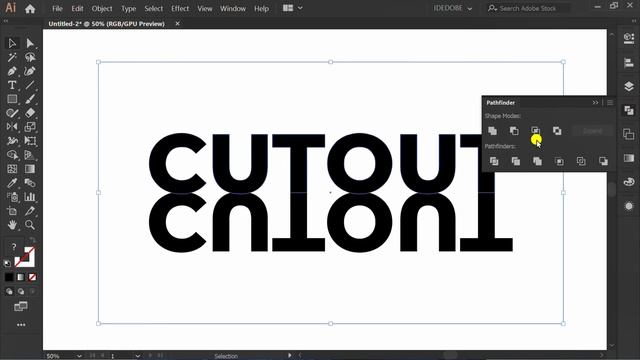Viewport: 640px width, 360px height.
Task: Choose the Lasso tool
Action: [x=30, y=57]
